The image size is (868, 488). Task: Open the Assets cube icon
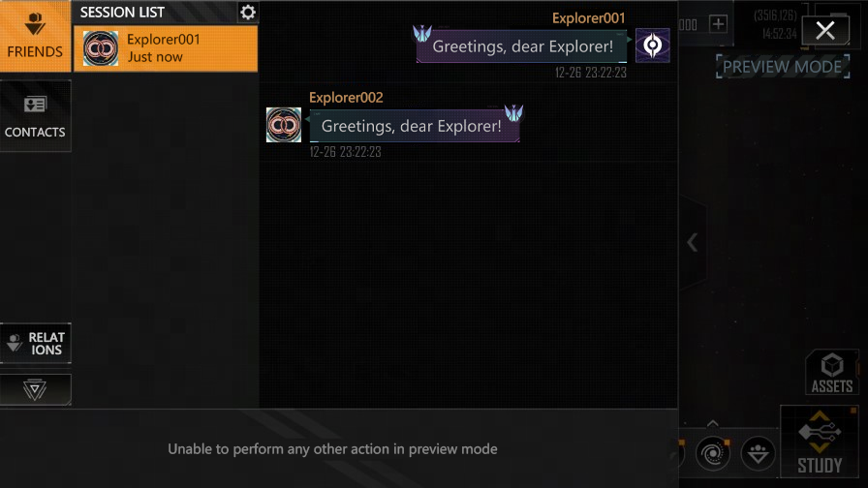[831, 372]
